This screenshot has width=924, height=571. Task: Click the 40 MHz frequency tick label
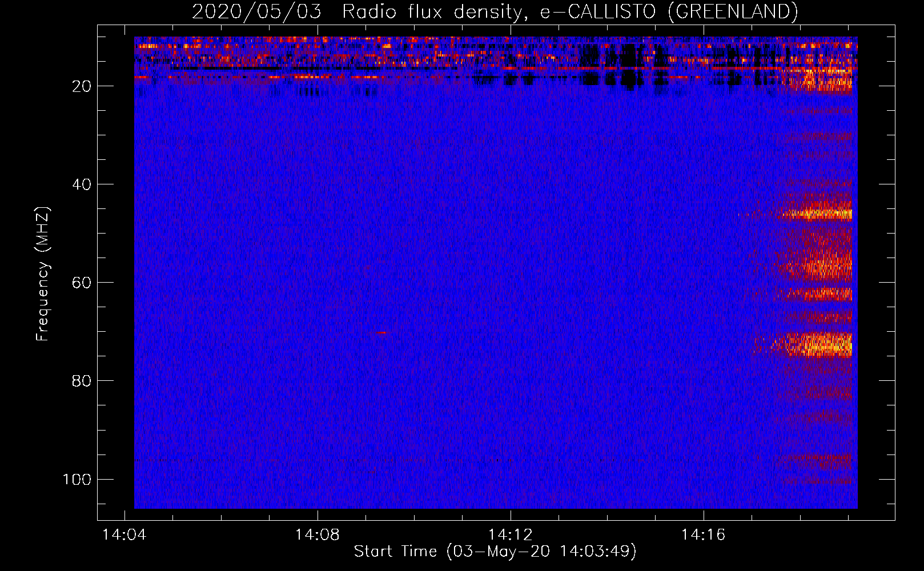pos(82,184)
